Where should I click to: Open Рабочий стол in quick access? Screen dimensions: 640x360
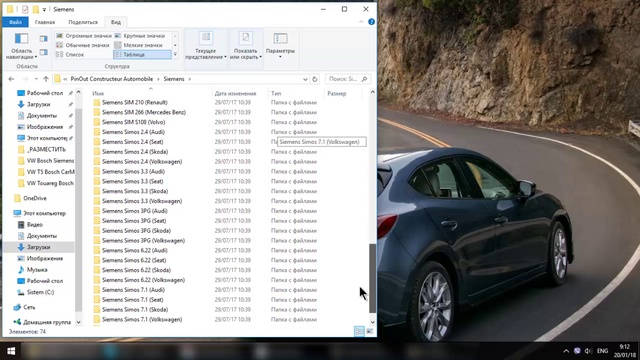click(x=45, y=93)
